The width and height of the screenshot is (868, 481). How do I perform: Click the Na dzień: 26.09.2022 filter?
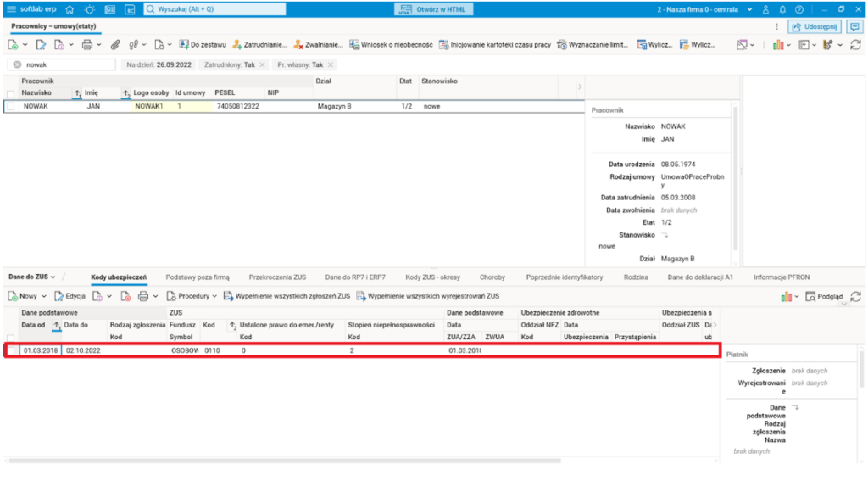pyautogui.click(x=159, y=64)
